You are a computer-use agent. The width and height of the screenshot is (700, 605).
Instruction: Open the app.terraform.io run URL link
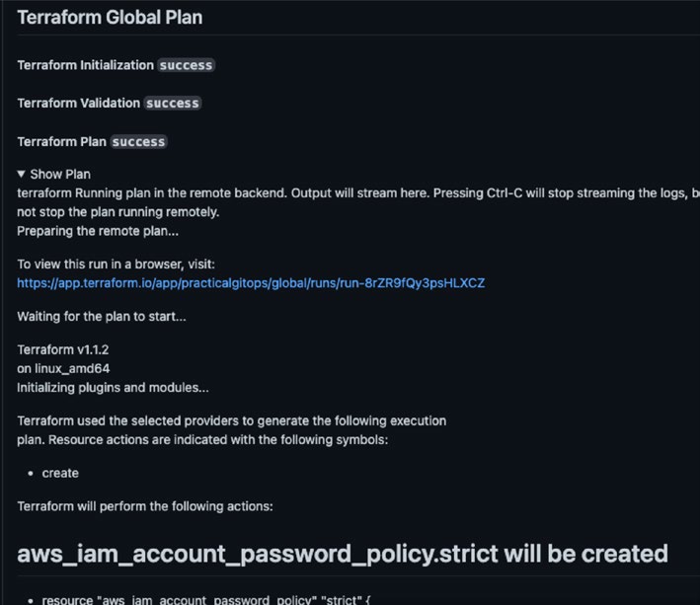[251, 283]
